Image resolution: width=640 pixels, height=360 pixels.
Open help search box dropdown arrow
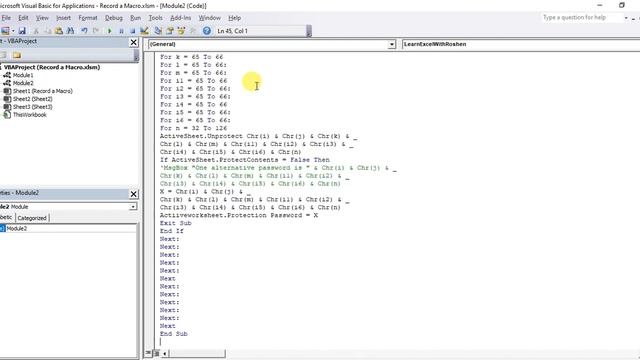coord(626,18)
